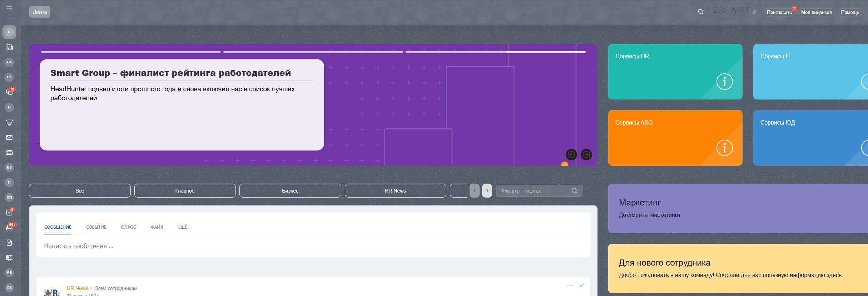
Task: Jump to the third banner slide progress bar
Action: [x=496, y=52]
